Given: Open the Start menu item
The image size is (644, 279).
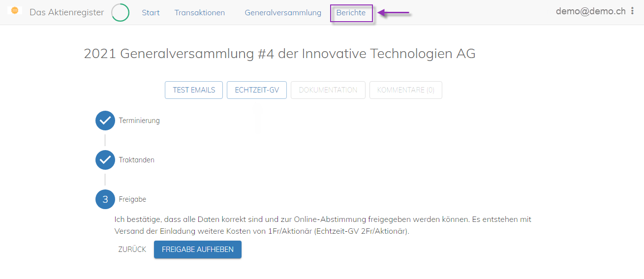Looking at the screenshot, I should pyautogui.click(x=151, y=13).
